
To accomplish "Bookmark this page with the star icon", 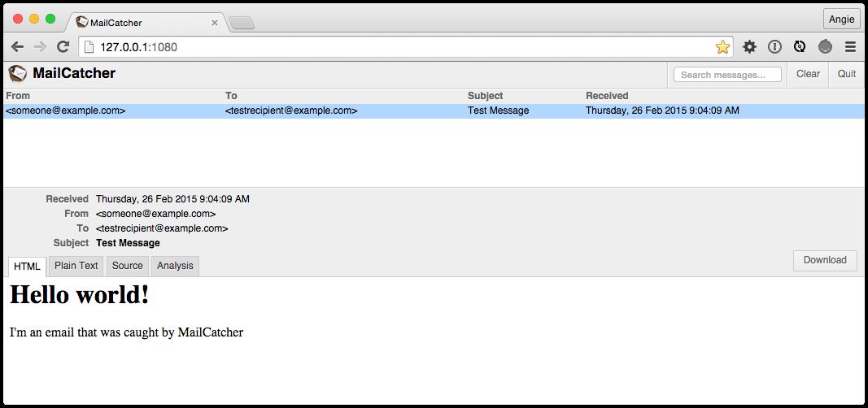I will point(722,47).
